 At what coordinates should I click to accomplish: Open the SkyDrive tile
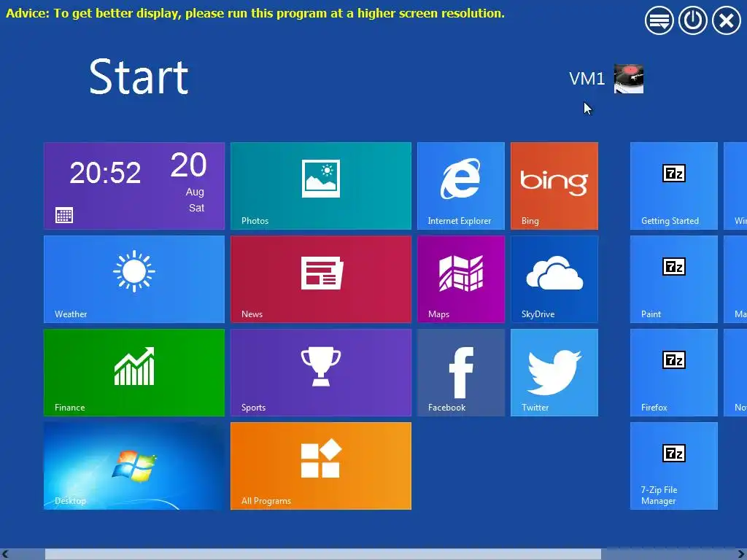tap(554, 279)
